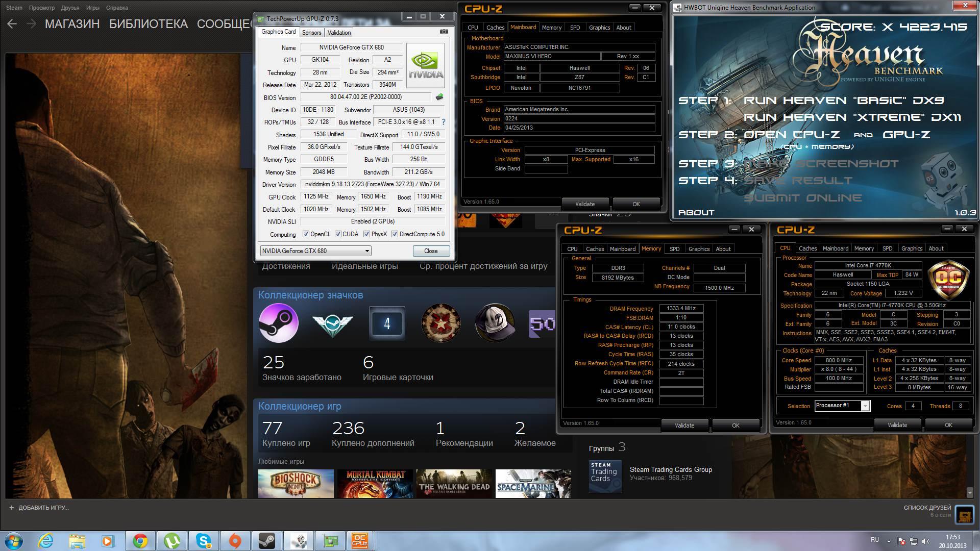Screen dimensions: 980x551
Task: Open the Steam Trading Cards Group link
Action: click(671, 469)
